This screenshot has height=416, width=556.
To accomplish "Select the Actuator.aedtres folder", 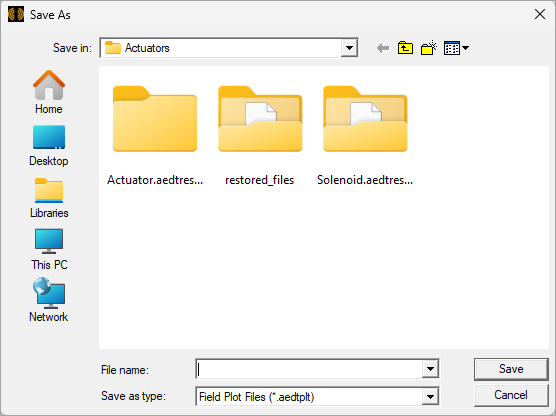I will [x=155, y=136].
